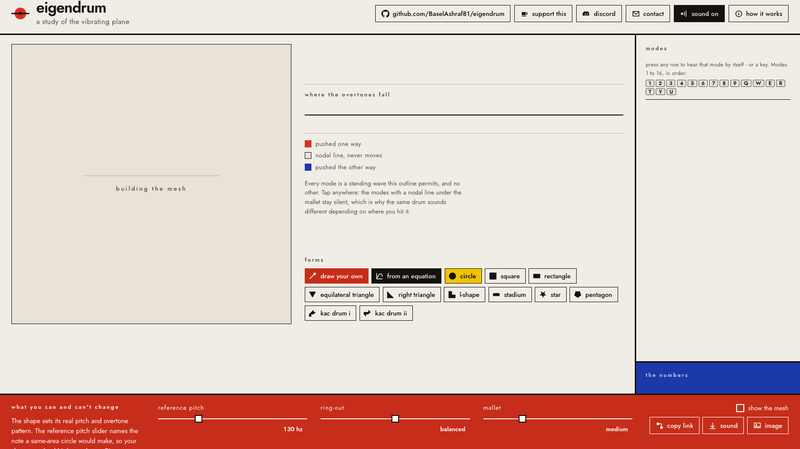800x449 pixels.
Task: Expand the numbers blue panel
Action: point(718,378)
